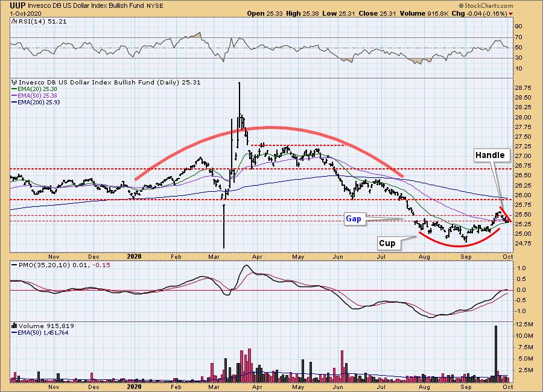This screenshot has width=543, height=392.
Task: Click the purple EMA(50) price legend line
Action: [14, 95]
